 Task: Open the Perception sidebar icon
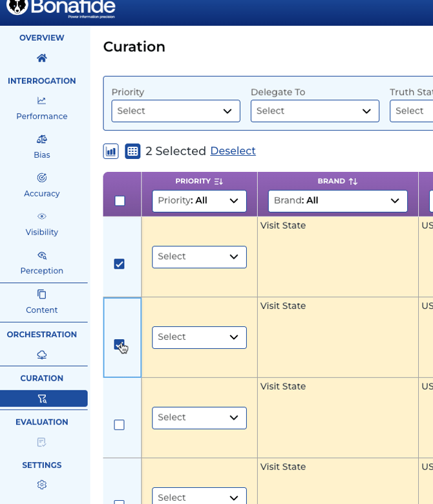pos(42,255)
